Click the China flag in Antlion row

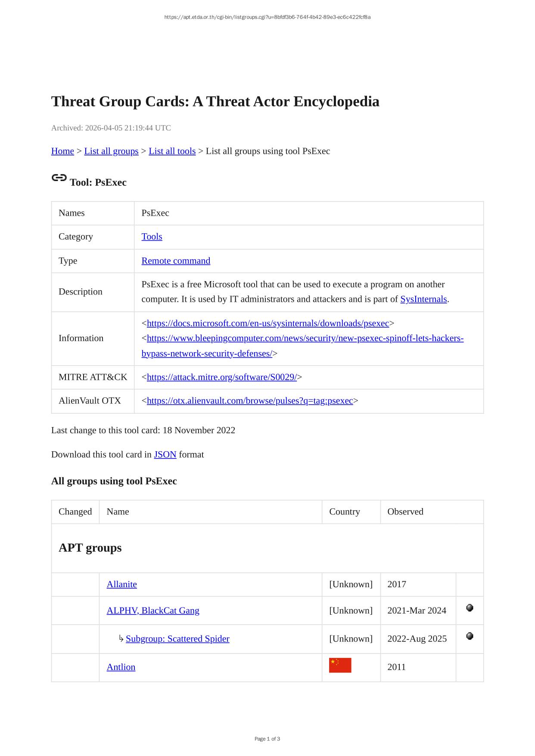pos(340,665)
